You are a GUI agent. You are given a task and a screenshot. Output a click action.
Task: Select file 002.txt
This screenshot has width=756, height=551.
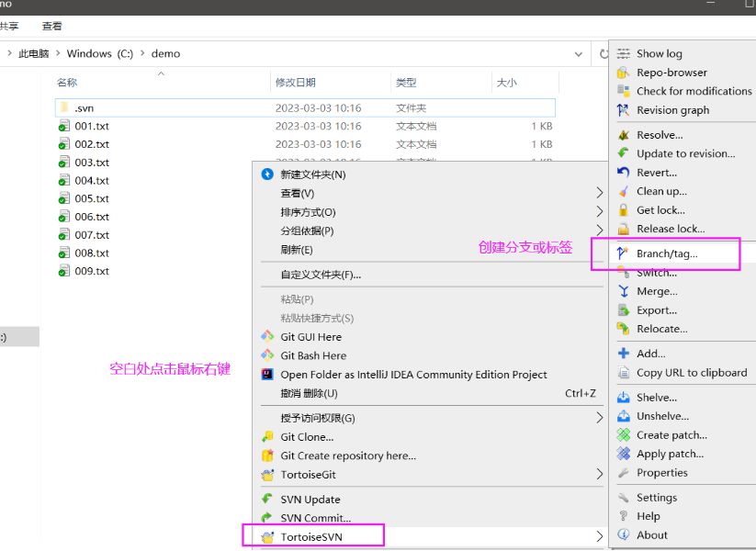tap(92, 144)
